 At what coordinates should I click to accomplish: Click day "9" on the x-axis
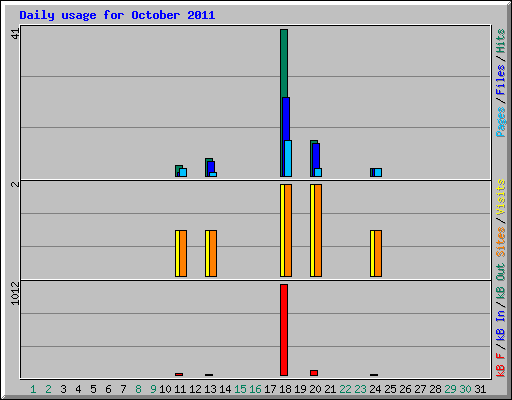153,389
